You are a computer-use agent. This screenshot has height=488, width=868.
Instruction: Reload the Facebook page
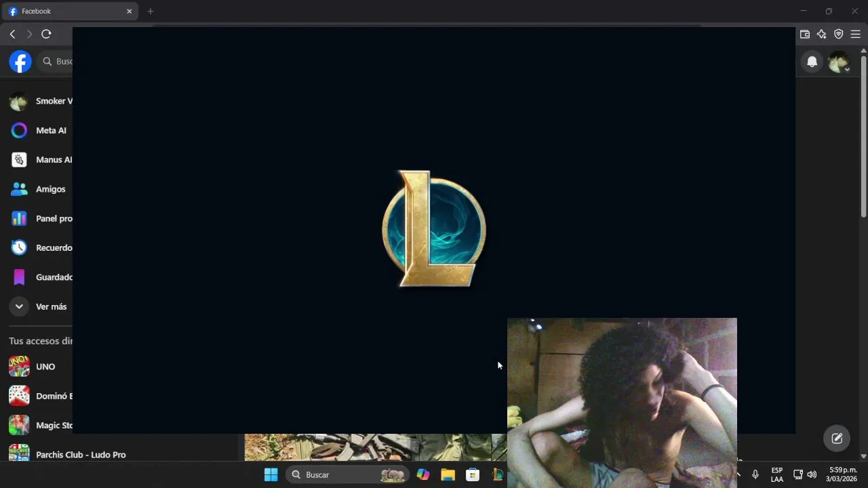tap(46, 34)
